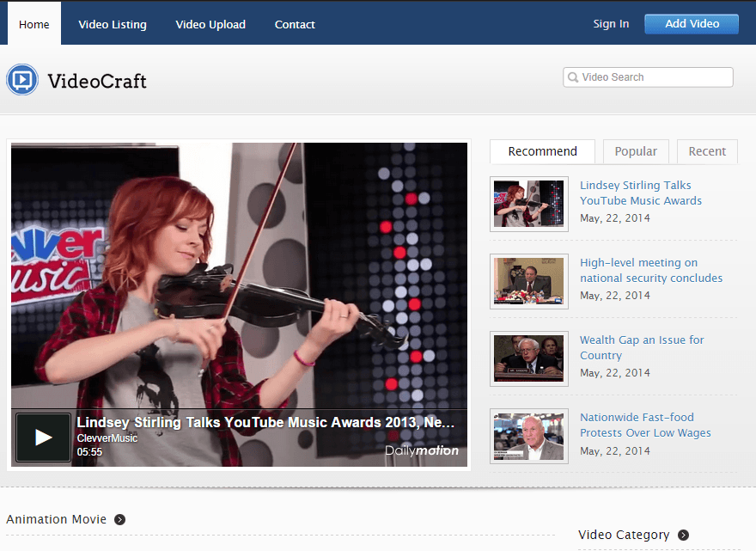Click the ClevverMusic channel name in player
756x551 pixels.
tap(107, 438)
